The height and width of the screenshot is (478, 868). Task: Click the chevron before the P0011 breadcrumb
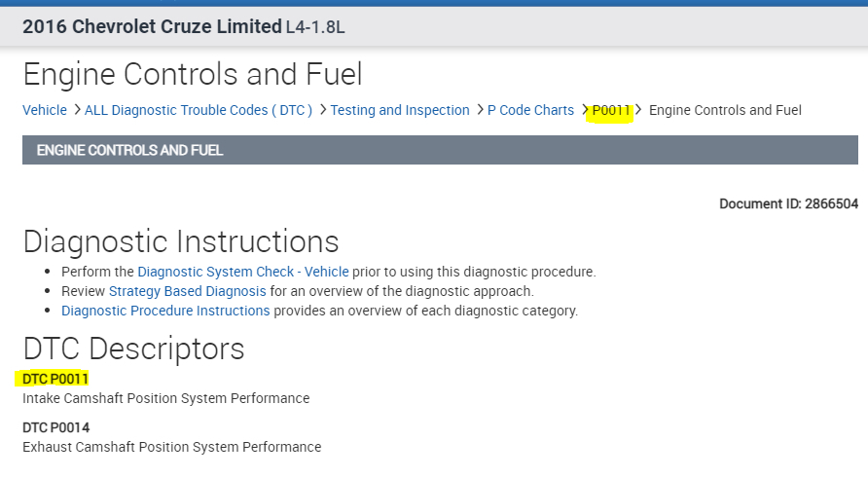pyautogui.click(x=585, y=110)
